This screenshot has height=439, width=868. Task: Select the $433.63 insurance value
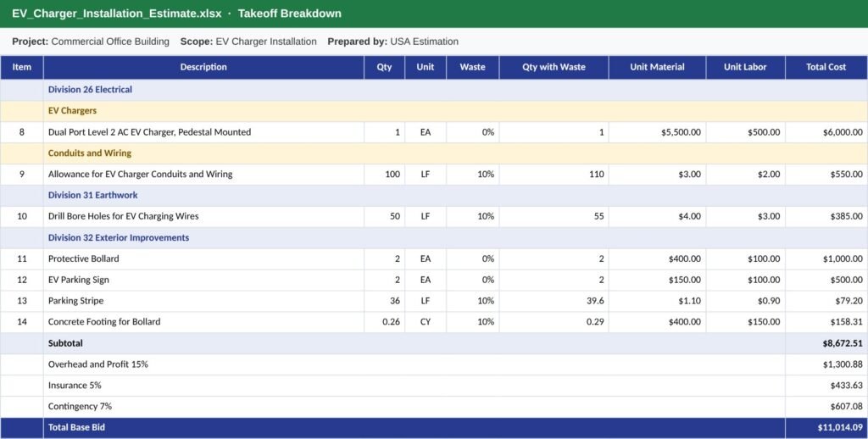[x=846, y=386]
